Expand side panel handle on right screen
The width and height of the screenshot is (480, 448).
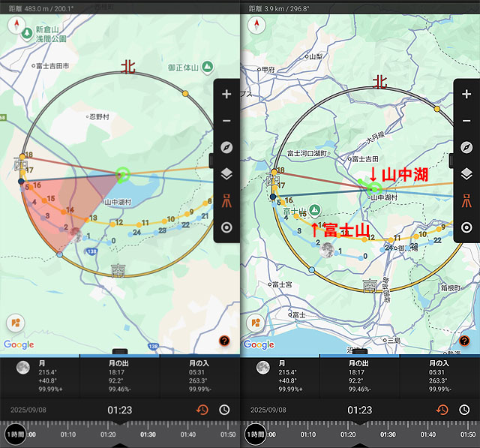tap(451, 161)
